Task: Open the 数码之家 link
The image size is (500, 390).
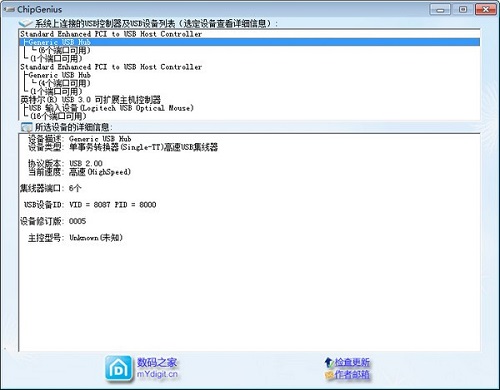Action: pyautogui.click(x=157, y=362)
